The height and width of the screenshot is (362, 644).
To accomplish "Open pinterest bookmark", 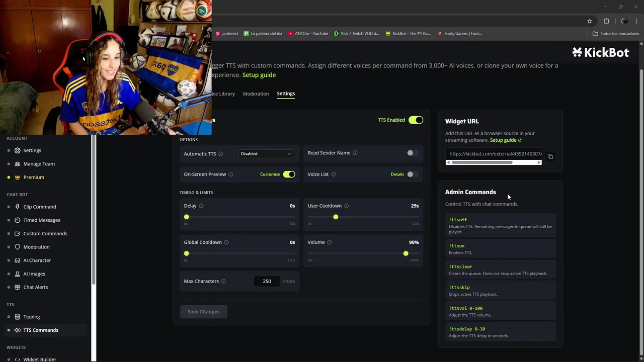I will [x=226, y=34].
